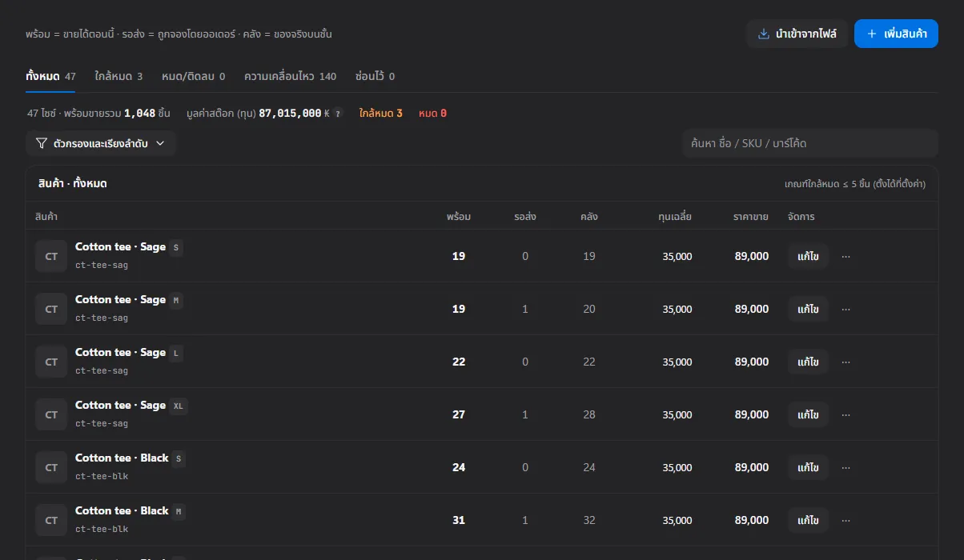Screen dimensions: 964x560
Task: Click stock value 87,015,000 figure
Action: (x=290, y=114)
